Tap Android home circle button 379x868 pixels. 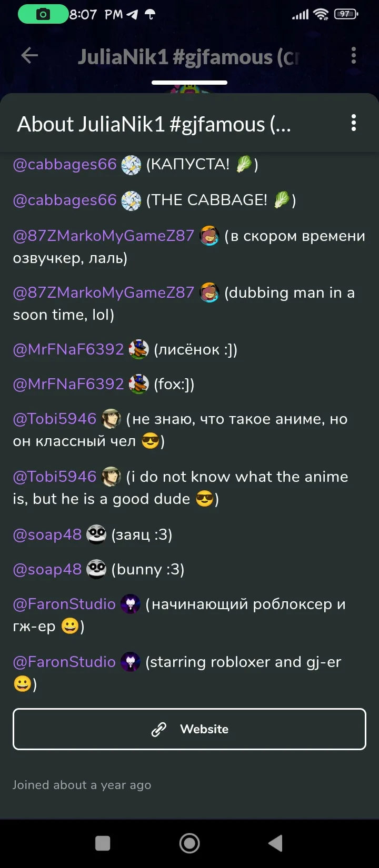(x=189, y=843)
